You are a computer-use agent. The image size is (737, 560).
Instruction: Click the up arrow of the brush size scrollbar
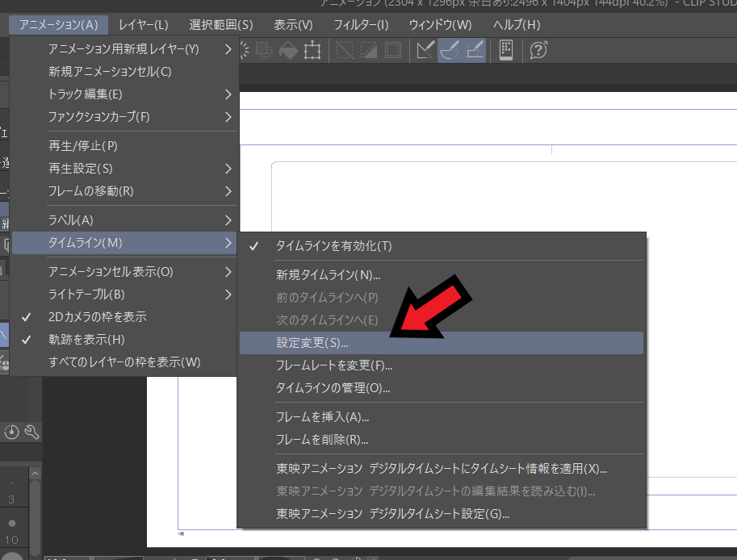(x=34, y=473)
